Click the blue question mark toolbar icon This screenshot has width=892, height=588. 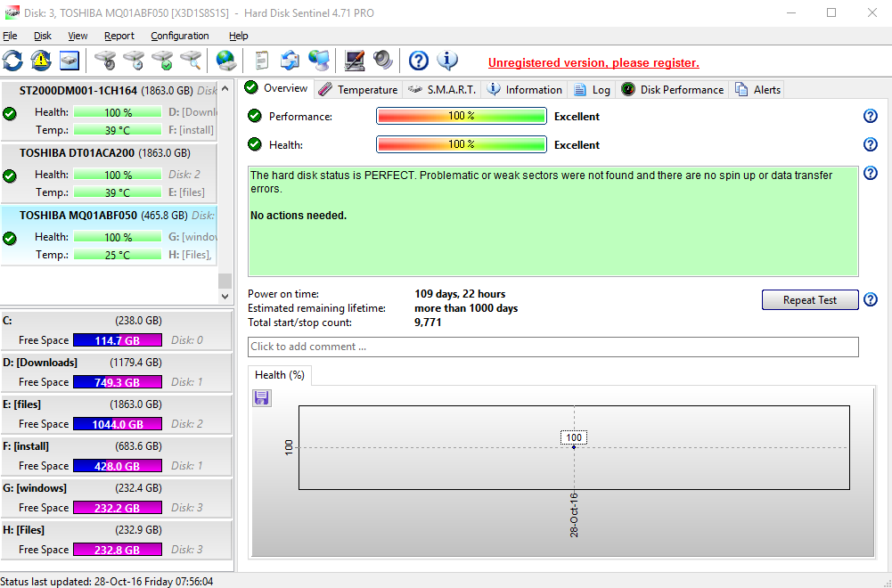click(419, 61)
